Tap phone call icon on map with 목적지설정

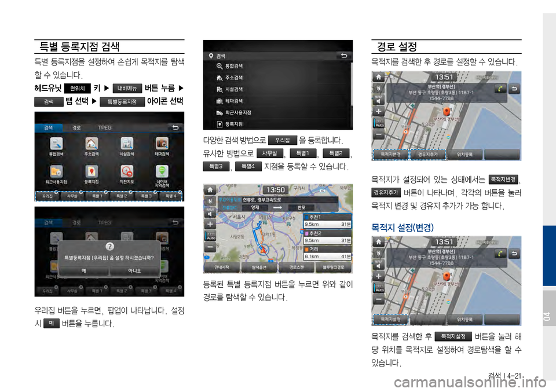coord(500,254)
